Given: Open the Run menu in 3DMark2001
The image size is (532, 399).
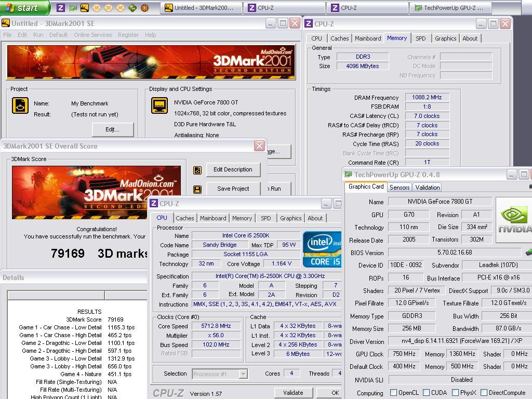Looking at the screenshot, I should tap(38, 35).
